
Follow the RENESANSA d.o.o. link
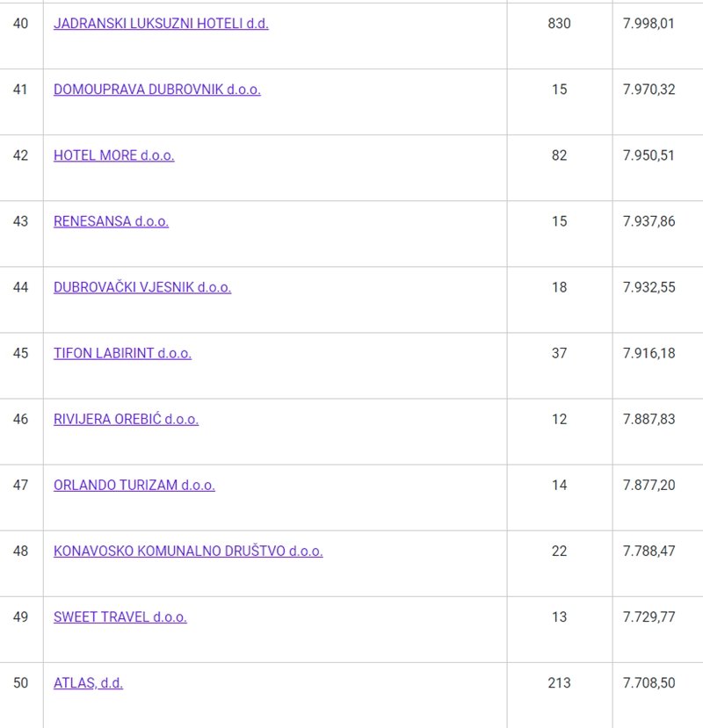point(111,221)
